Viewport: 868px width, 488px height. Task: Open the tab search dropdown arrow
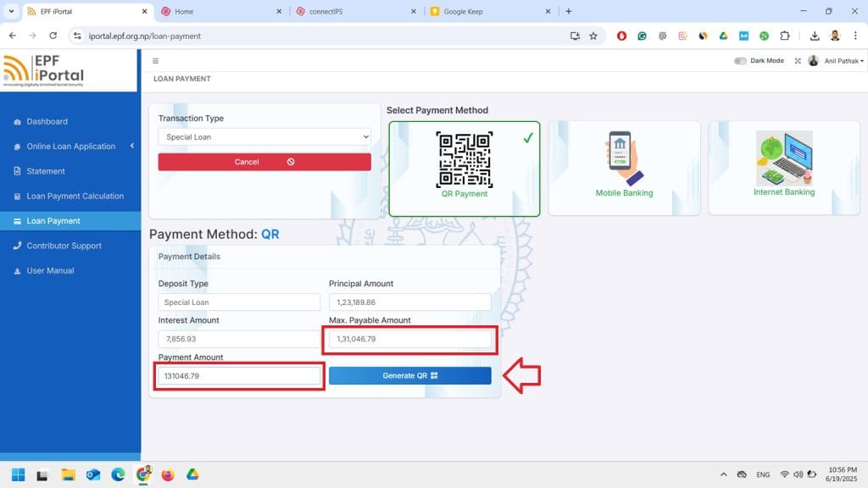[11, 11]
